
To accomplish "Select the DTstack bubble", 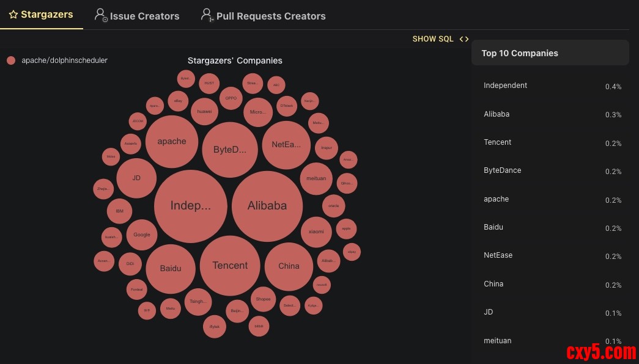I will pyautogui.click(x=287, y=106).
